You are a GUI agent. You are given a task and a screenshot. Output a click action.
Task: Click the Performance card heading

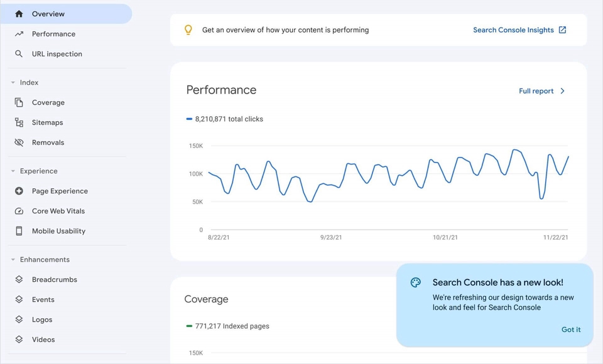click(222, 90)
